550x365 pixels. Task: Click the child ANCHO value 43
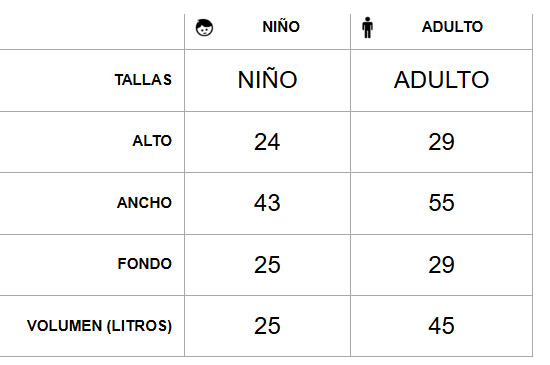(267, 203)
